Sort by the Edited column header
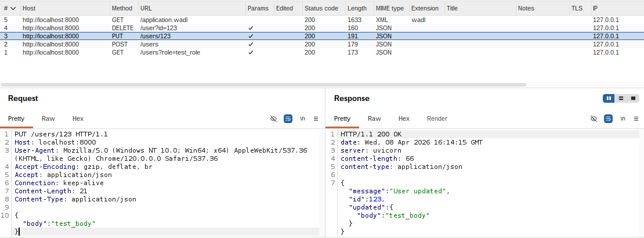 [287, 8]
